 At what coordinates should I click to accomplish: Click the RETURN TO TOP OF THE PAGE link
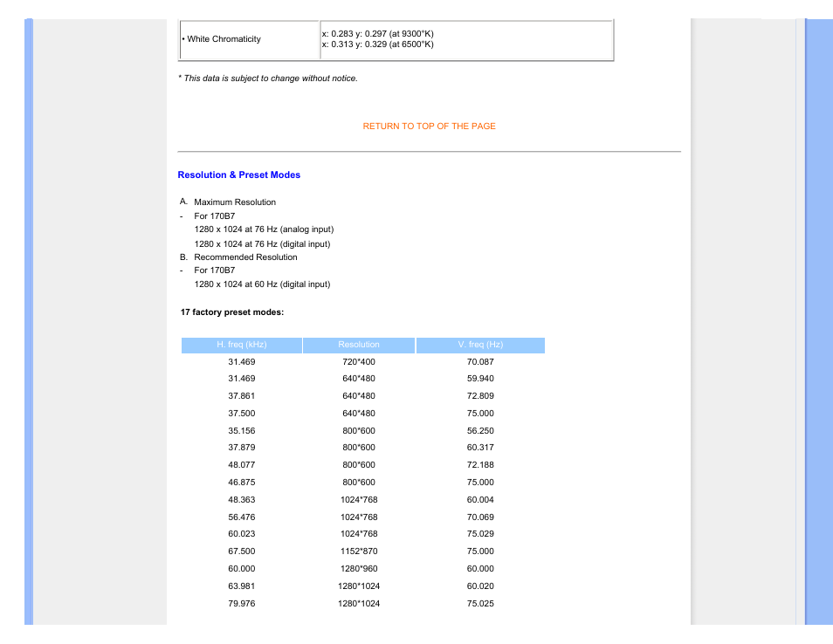pyautogui.click(x=429, y=127)
